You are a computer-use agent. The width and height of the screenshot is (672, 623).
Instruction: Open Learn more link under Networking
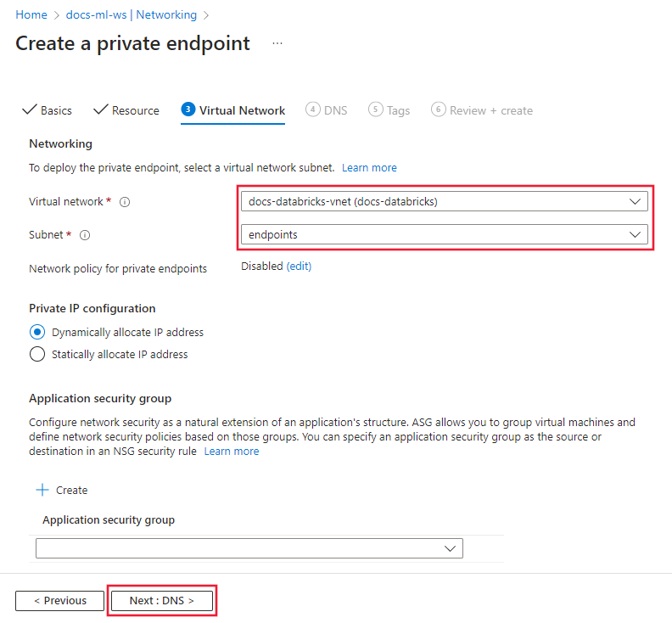tap(369, 167)
